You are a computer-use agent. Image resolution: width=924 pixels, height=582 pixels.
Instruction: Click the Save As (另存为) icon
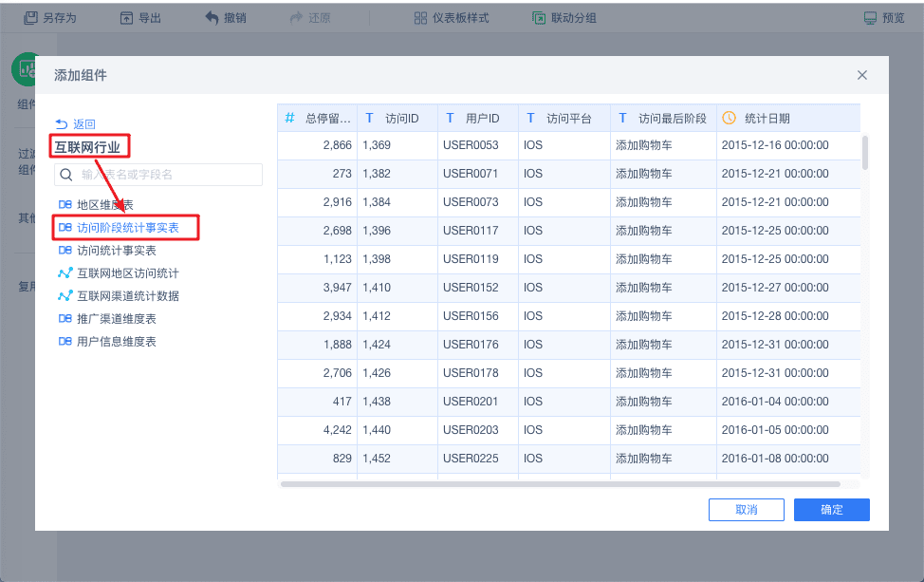(30, 18)
